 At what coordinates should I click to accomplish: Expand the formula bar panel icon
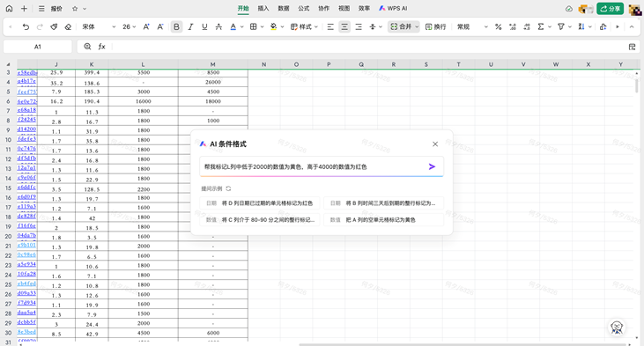(632, 47)
